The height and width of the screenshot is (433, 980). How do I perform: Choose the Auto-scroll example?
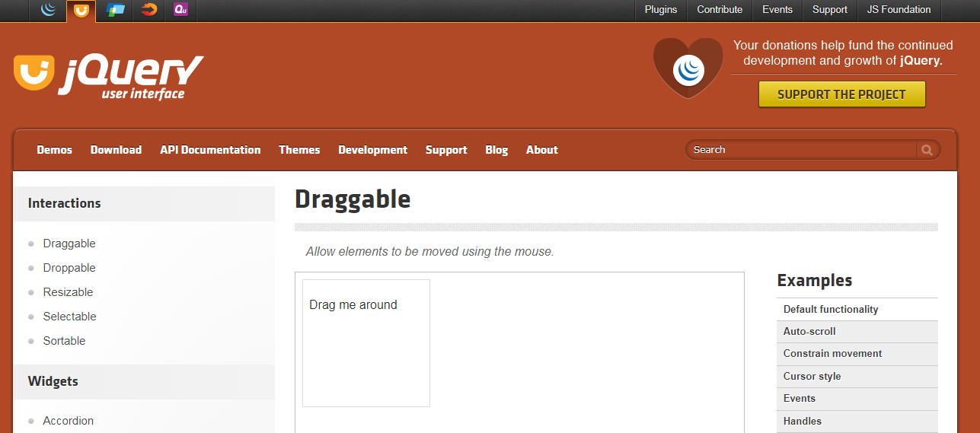coord(809,332)
